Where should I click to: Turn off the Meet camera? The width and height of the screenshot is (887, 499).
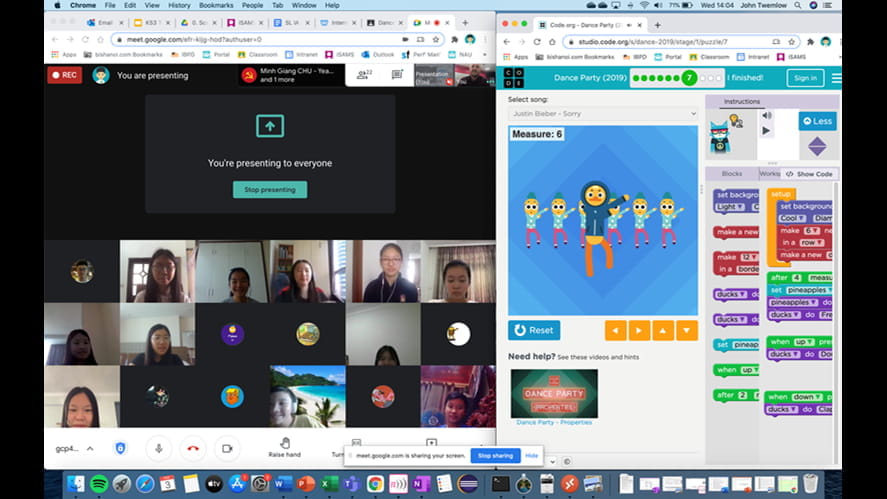coord(227,449)
